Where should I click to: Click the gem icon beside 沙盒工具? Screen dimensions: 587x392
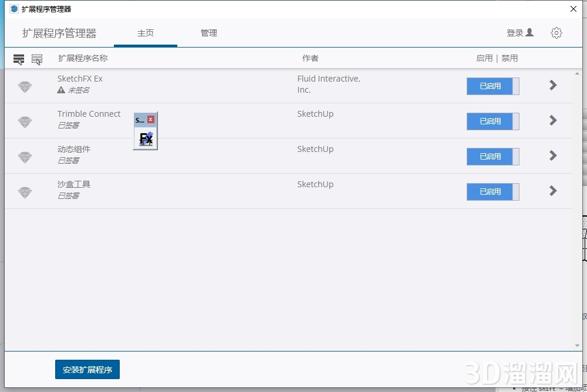click(25, 192)
